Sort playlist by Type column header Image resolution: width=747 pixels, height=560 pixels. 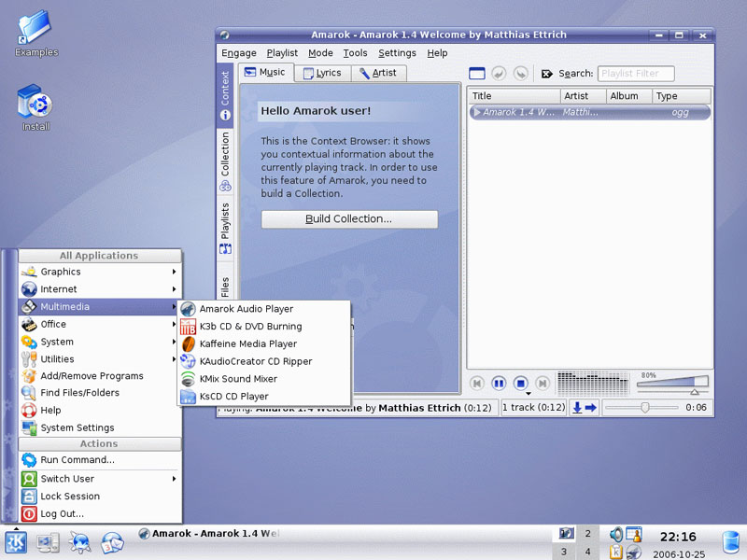tap(682, 96)
